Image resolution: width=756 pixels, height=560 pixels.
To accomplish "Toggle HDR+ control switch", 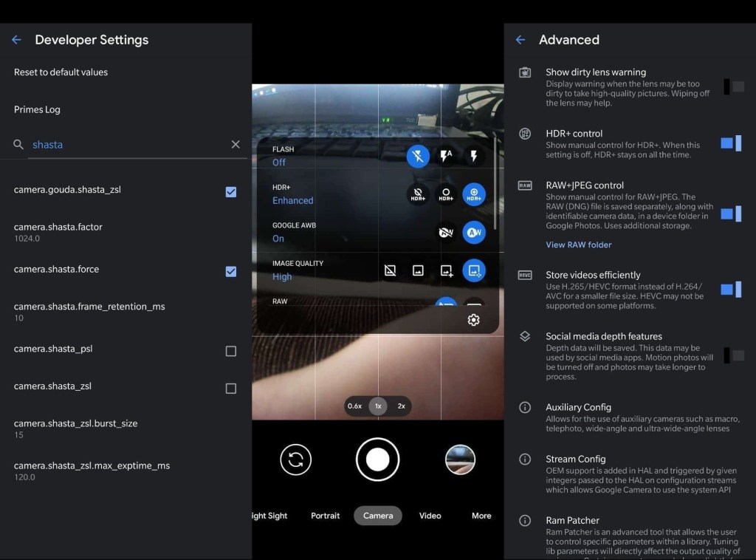I will click(x=732, y=143).
